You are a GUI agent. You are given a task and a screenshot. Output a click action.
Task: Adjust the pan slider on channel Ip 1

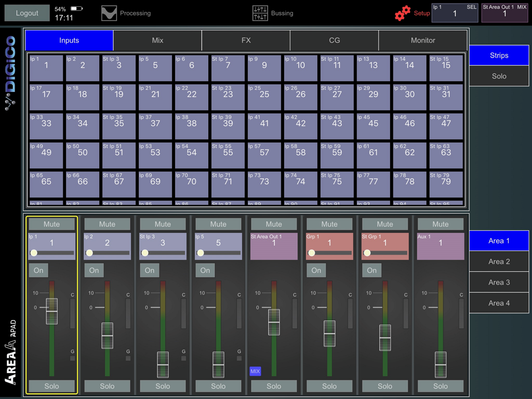52,253
